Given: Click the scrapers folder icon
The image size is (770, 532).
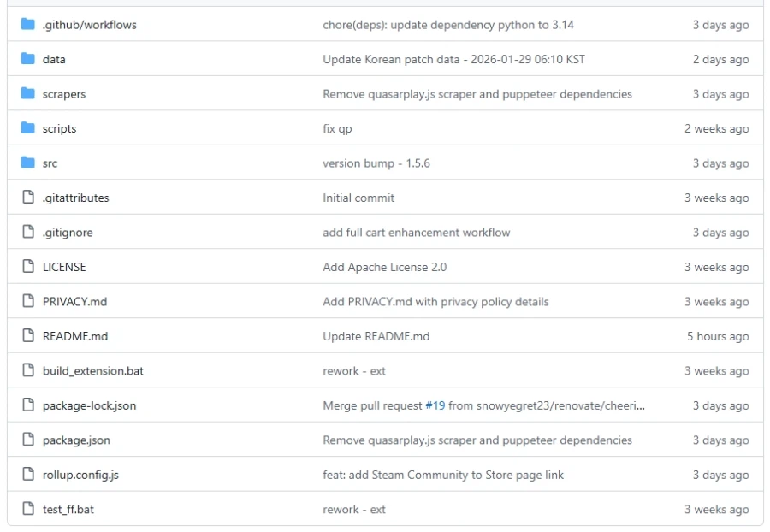Looking at the screenshot, I should coord(27,94).
